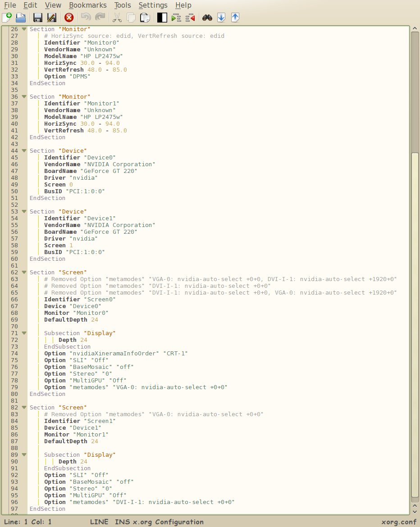The width and height of the screenshot is (420, 527).
Task: Click the text "Monitor0" on line 28
Action: (x=101, y=43)
